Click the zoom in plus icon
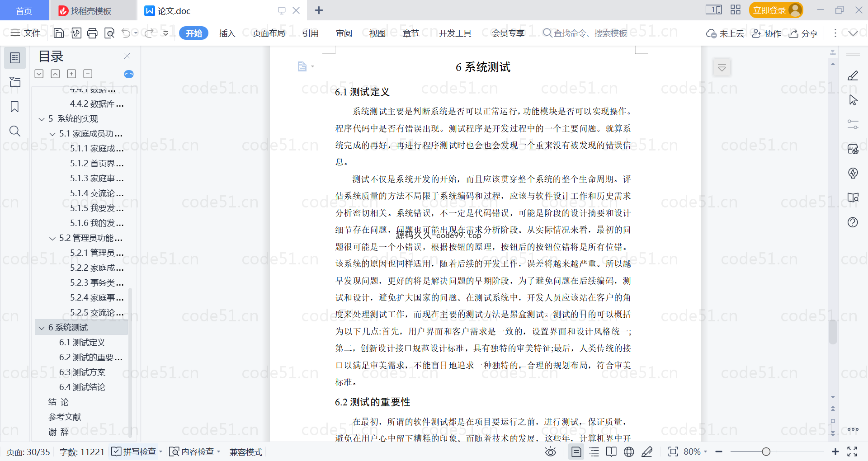Screen dimensions: 868x461 click(835, 452)
